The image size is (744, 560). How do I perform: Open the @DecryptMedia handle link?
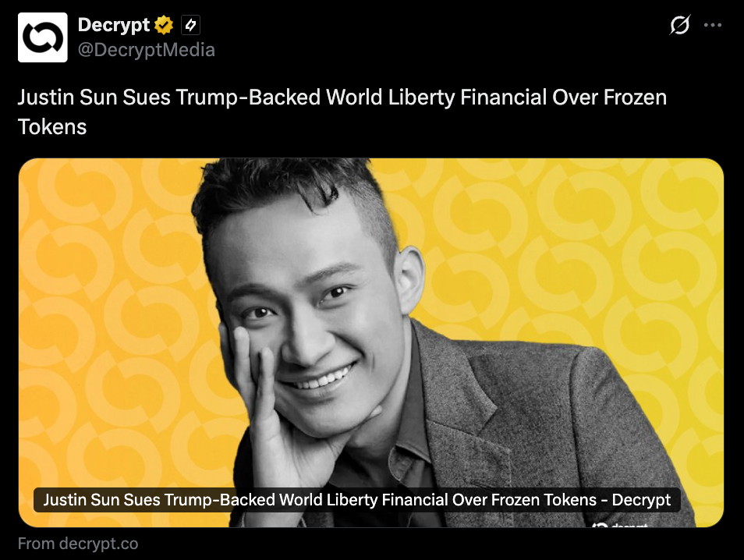[x=146, y=50]
